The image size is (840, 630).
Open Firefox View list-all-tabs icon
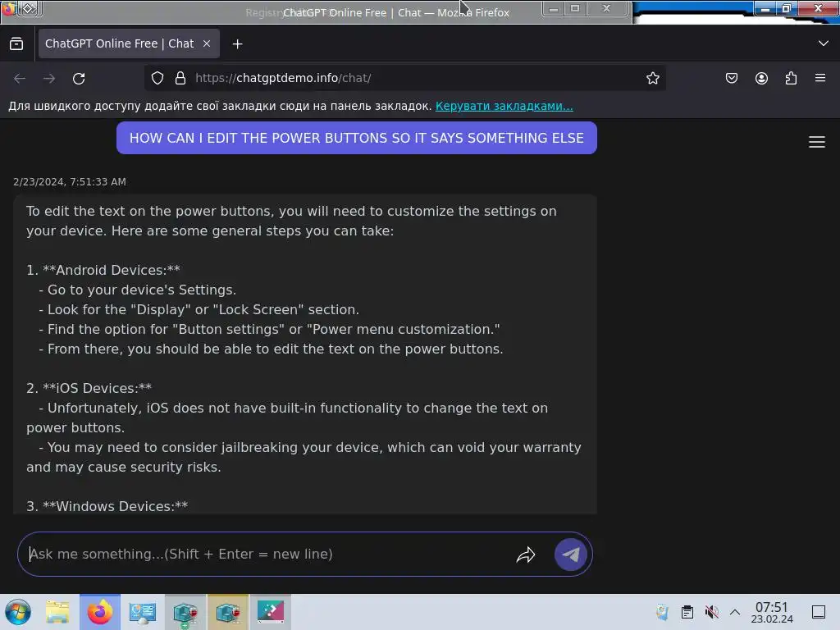(x=16, y=44)
